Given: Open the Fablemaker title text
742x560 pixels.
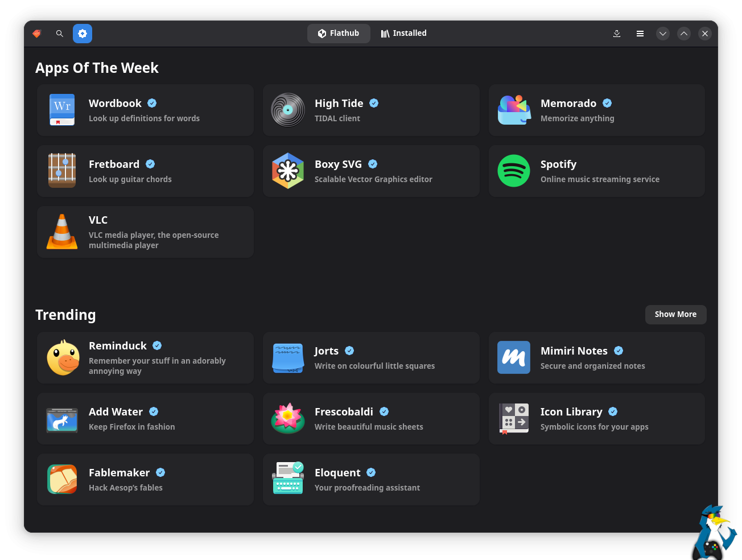Looking at the screenshot, I should [x=119, y=472].
